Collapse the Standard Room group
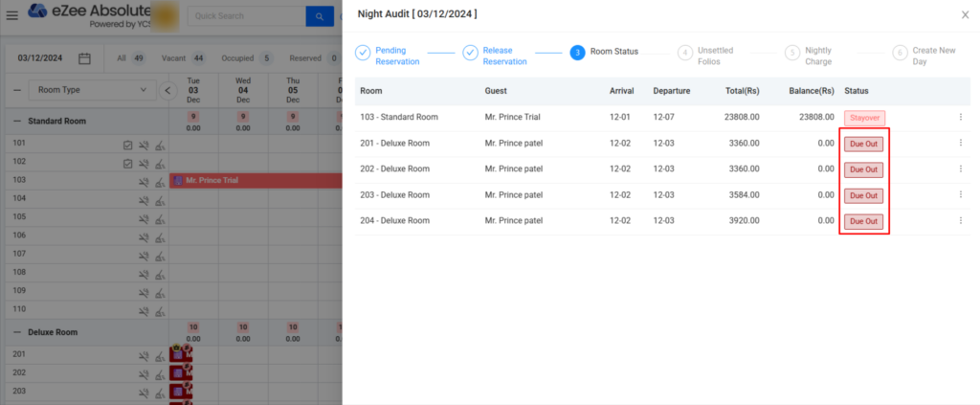This screenshot has width=980, height=405. point(17,122)
